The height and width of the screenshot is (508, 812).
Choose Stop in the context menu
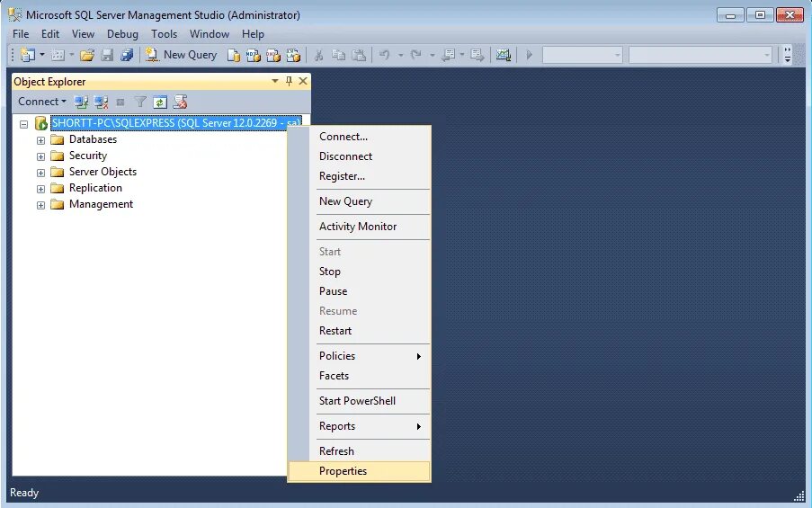coord(359,272)
